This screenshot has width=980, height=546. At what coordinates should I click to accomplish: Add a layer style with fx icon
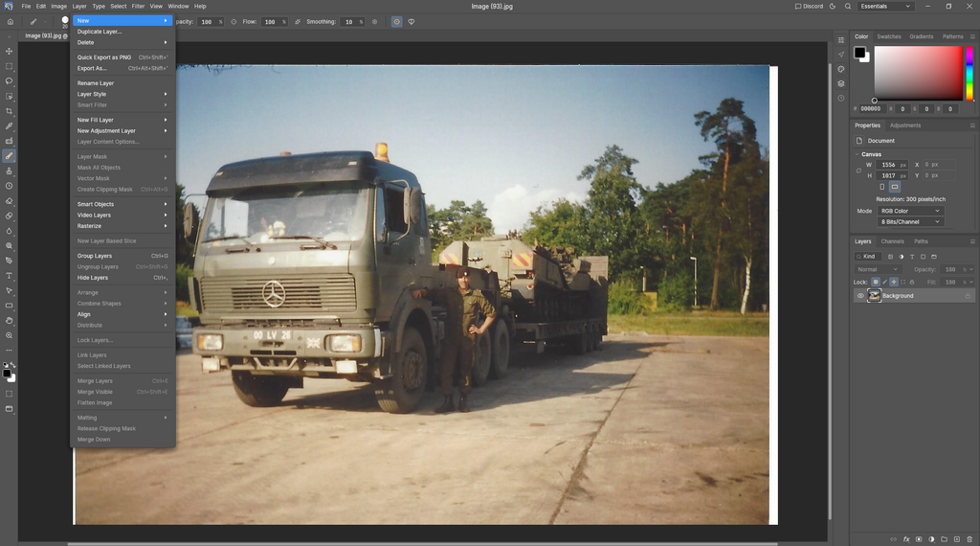[906, 539]
